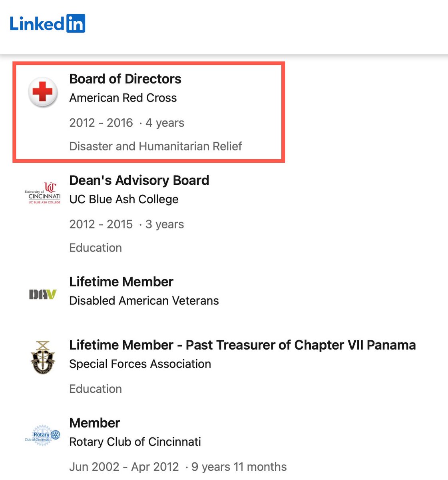Open Disabled American Veterans organization link
This screenshot has height=480, width=448.
144,301
